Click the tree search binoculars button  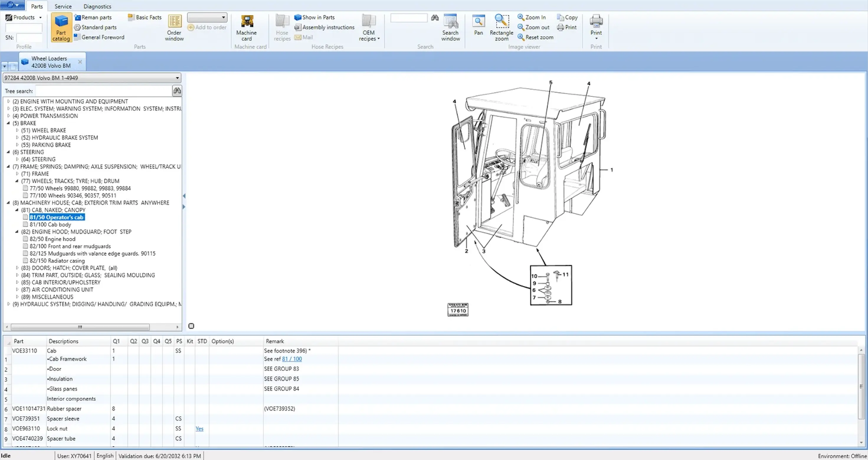click(177, 91)
